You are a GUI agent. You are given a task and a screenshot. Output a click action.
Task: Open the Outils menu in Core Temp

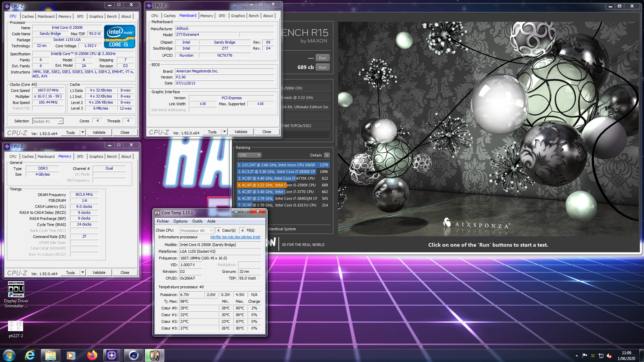[197, 221]
